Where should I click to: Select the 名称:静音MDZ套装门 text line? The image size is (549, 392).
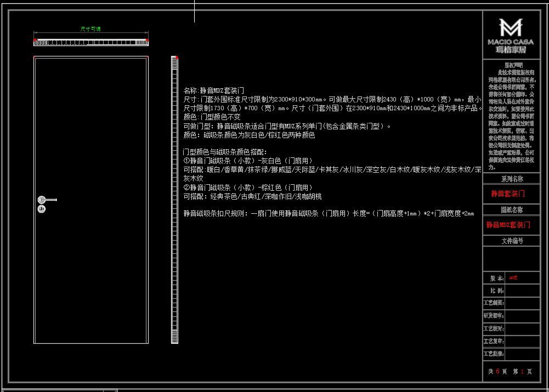pyautogui.click(x=214, y=90)
